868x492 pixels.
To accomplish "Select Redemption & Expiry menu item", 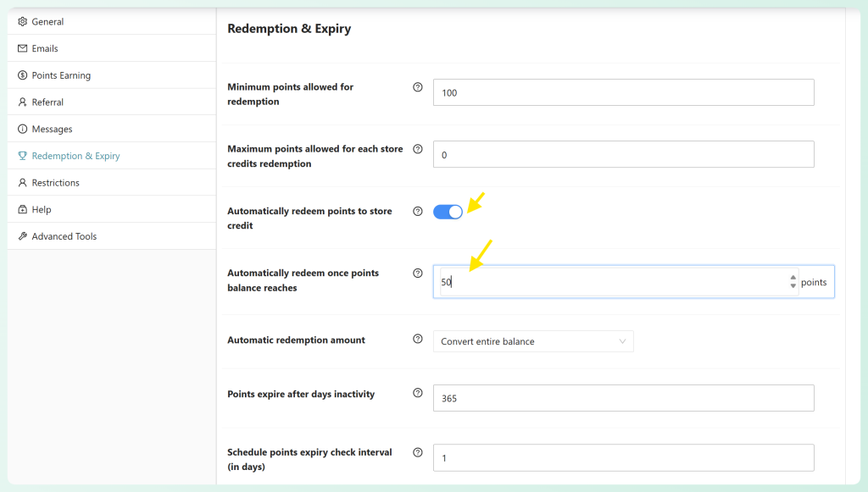I will pos(112,156).
